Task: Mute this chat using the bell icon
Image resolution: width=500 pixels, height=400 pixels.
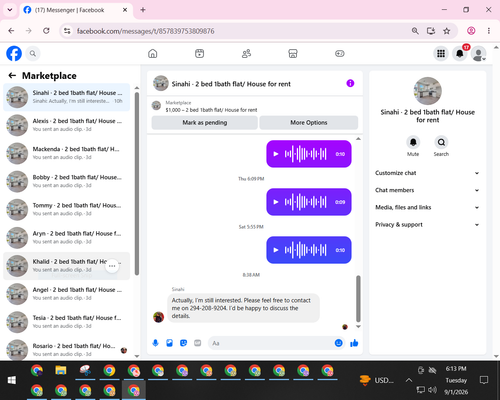Action: coord(413,142)
